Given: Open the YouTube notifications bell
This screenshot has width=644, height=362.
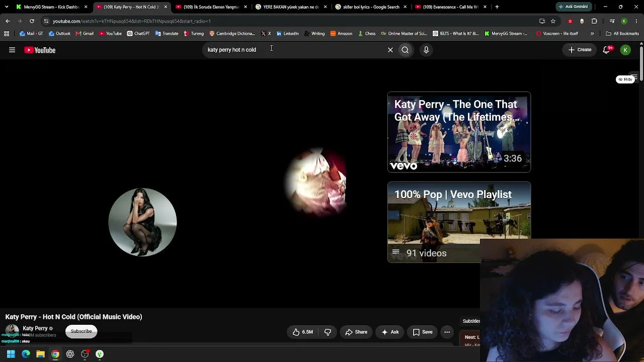Looking at the screenshot, I should 607,50.
